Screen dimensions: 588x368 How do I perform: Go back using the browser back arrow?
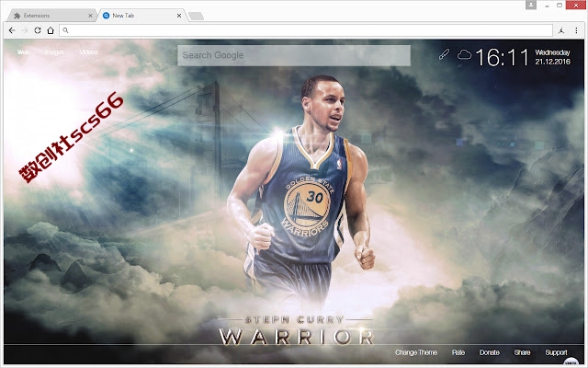point(12,30)
